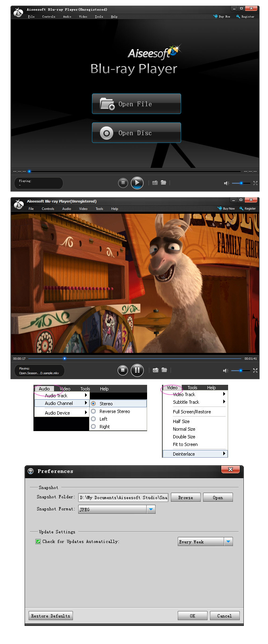Take snapshot with camera icon in playing window
Image resolution: width=268 pixels, height=644 pixels.
pyautogui.click(x=156, y=370)
